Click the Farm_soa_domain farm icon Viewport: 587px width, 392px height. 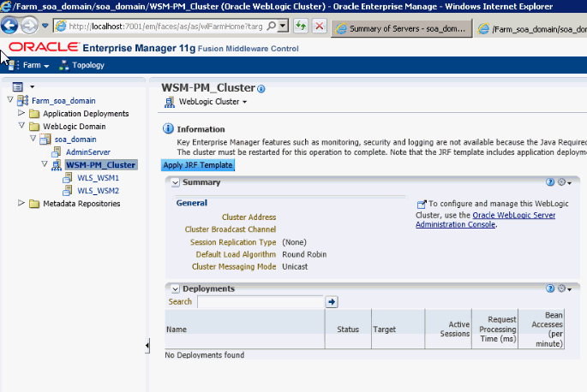point(23,101)
